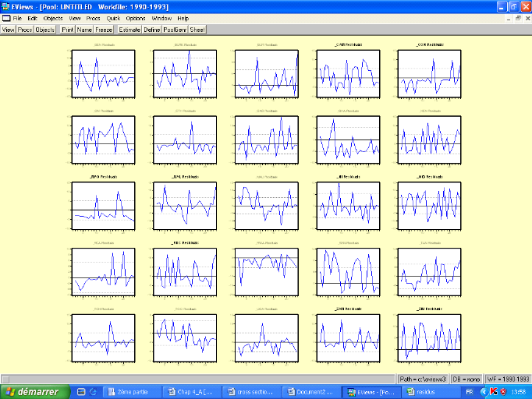
Task: Open the Quick menu
Action: (114, 18)
